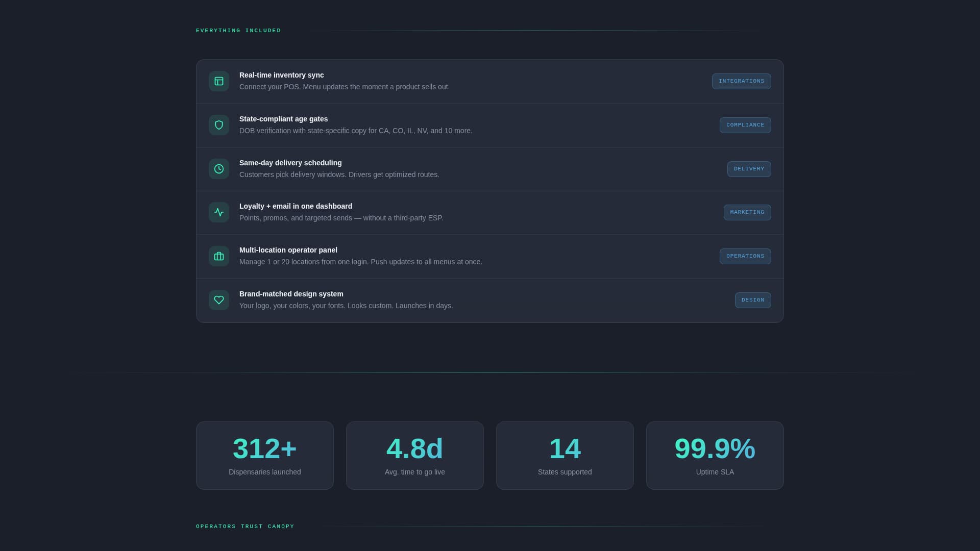The width and height of the screenshot is (980, 551).
Task: Click the 14 States supported stat card
Action: pos(565,455)
